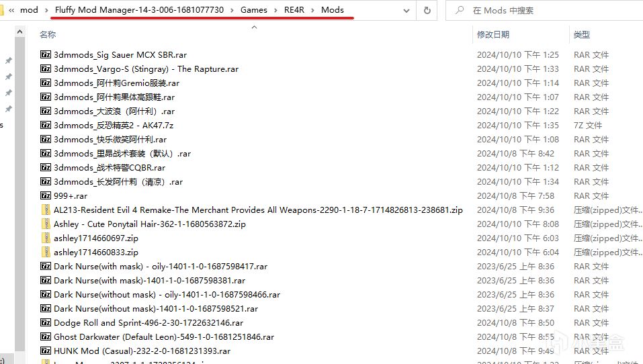Click date 2024/10/8 下午 7:58 of 999+.rar
Viewport: 643px width, 364px height.
[x=515, y=196]
